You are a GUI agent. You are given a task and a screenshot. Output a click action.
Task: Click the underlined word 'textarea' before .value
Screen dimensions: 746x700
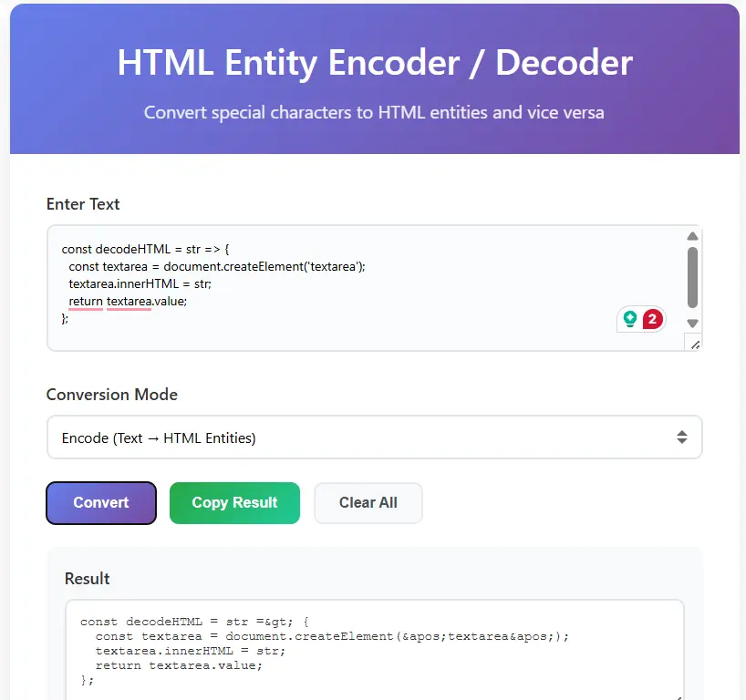pyautogui.click(x=129, y=302)
